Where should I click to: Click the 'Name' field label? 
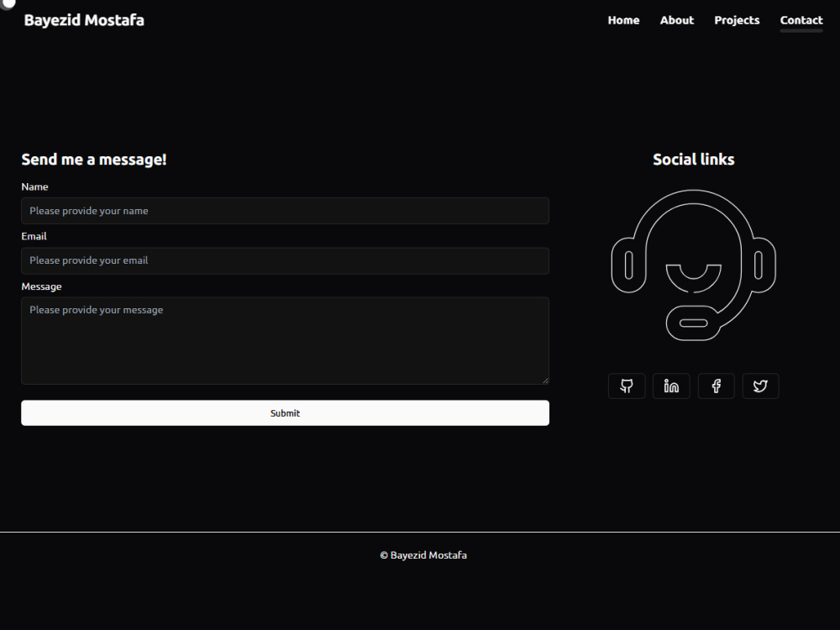coord(34,187)
